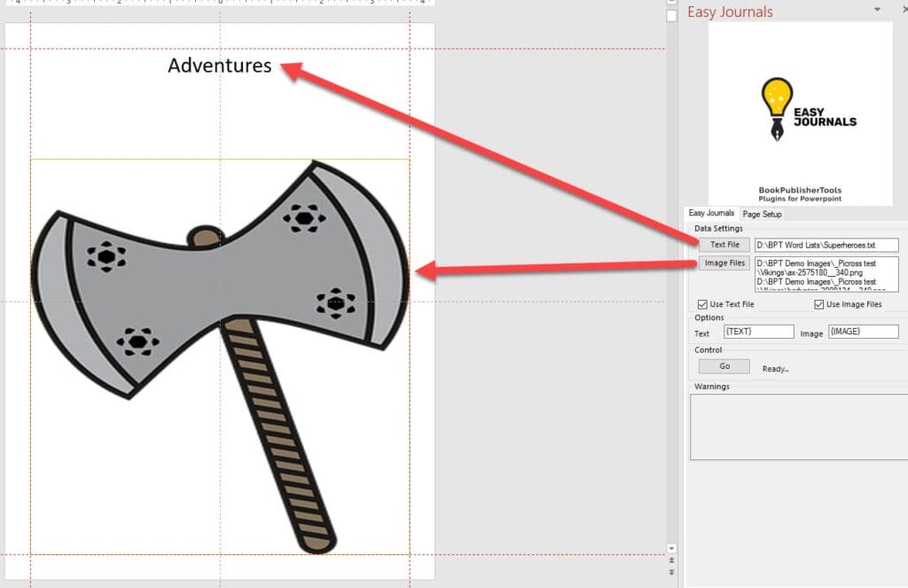The image size is (908, 588).
Task: Open the Easy Journals pane options arrow
Action: tap(877, 10)
